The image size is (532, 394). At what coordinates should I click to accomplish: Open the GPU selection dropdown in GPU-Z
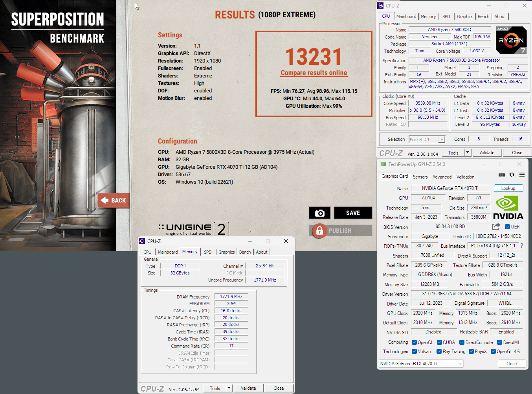422,364
